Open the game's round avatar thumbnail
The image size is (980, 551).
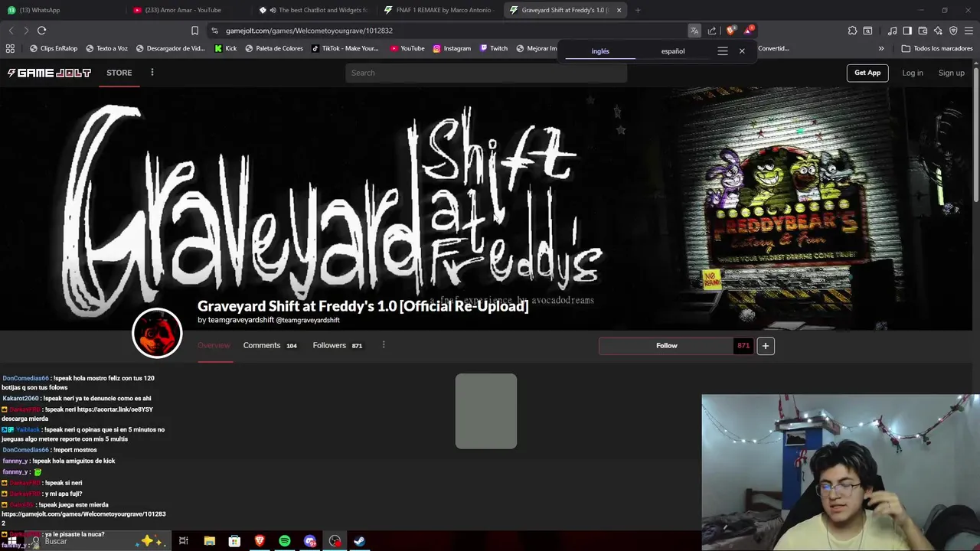(x=157, y=333)
